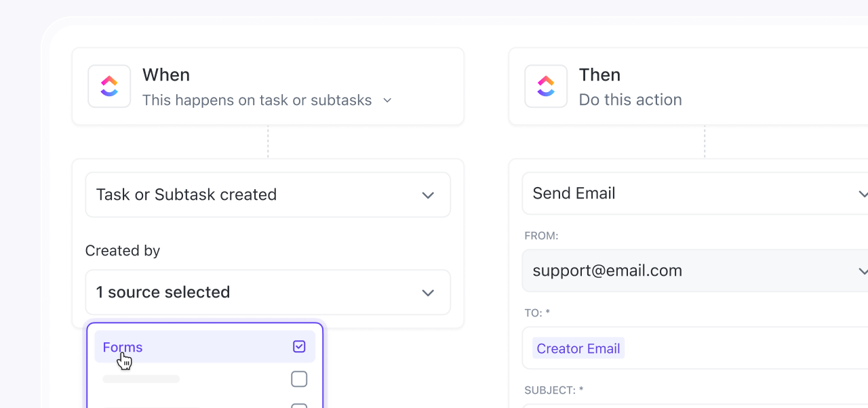Click the 'Do this action' subtitle
868x408 pixels.
pyautogui.click(x=630, y=100)
